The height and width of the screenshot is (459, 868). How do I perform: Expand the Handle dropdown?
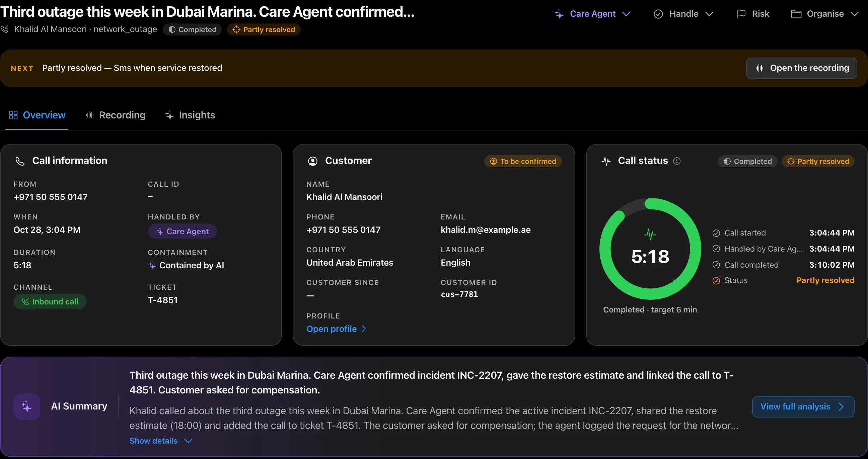(684, 14)
